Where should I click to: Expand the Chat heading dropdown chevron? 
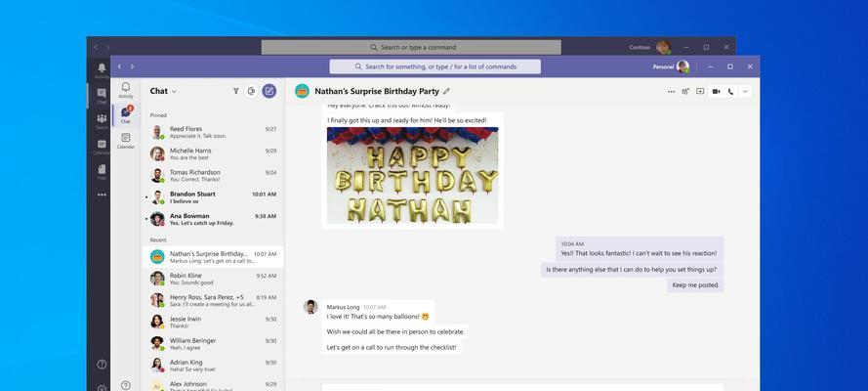pos(175,91)
